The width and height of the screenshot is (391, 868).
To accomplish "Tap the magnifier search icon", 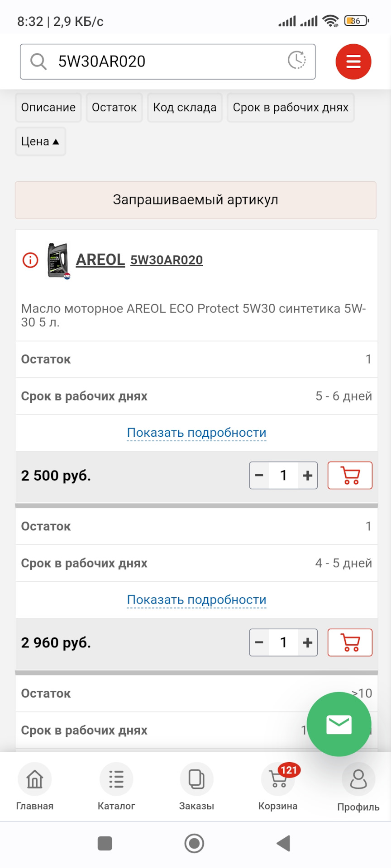I will [x=38, y=61].
